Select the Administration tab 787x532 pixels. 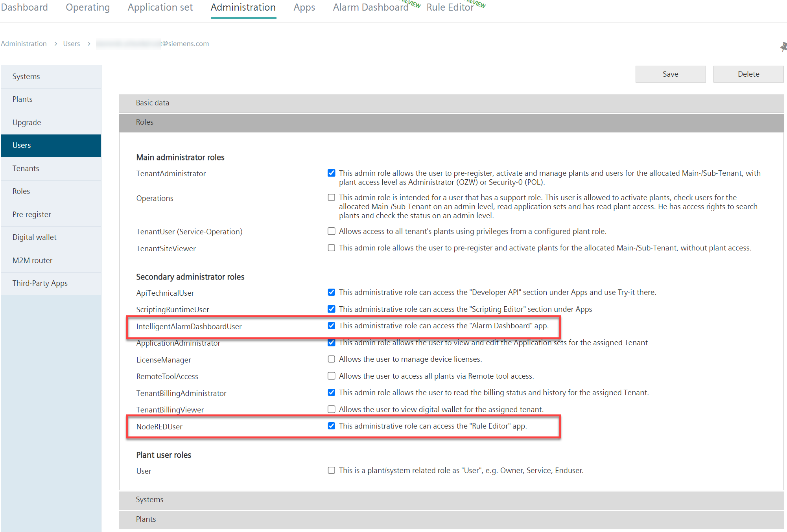coord(243,7)
